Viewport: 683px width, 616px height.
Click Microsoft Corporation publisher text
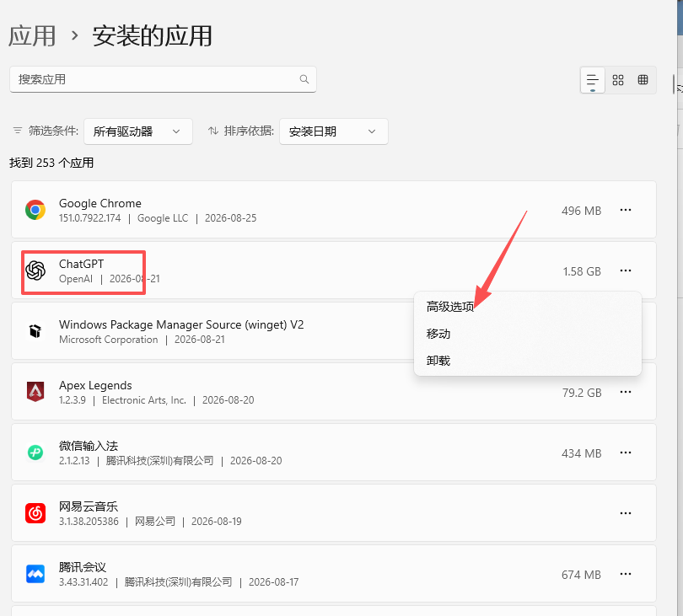(x=109, y=340)
